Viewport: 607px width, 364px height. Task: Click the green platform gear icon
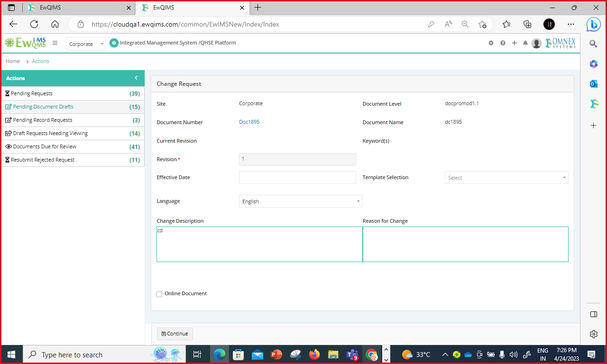[x=114, y=43]
